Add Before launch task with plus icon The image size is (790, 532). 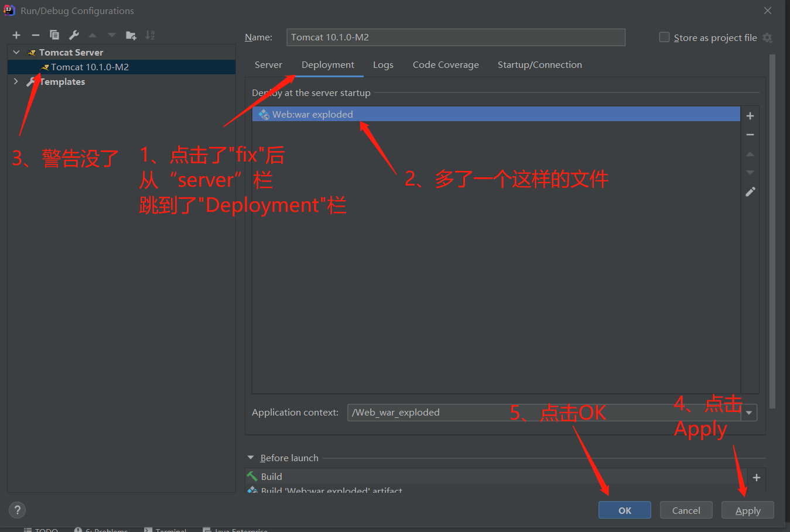pyautogui.click(x=756, y=478)
